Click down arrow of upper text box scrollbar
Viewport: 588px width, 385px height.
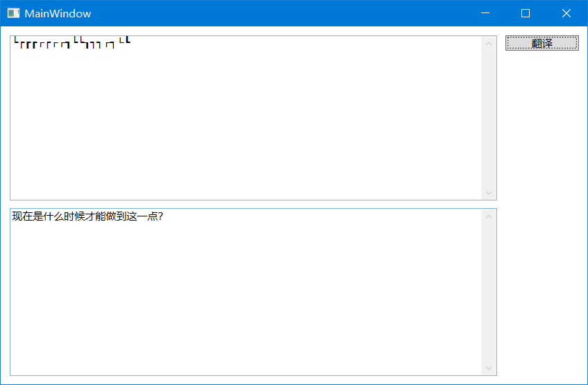pos(488,192)
